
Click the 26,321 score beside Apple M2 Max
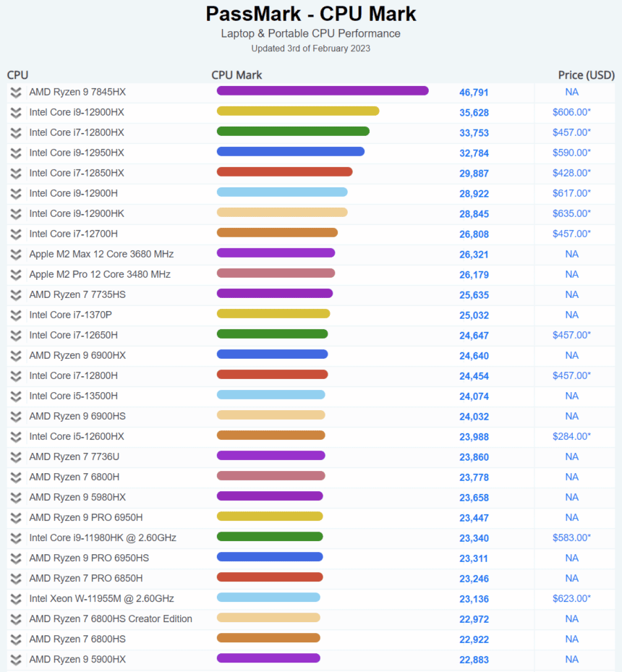pyautogui.click(x=474, y=254)
